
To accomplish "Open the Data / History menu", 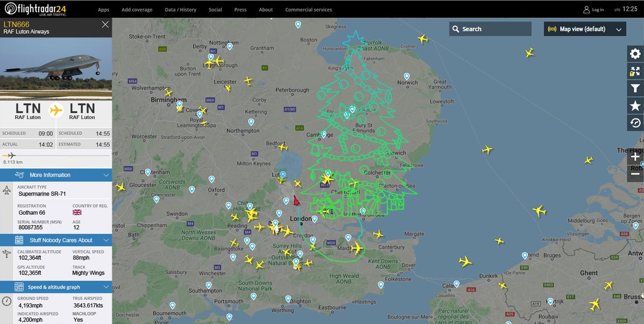I will point(180,9).
